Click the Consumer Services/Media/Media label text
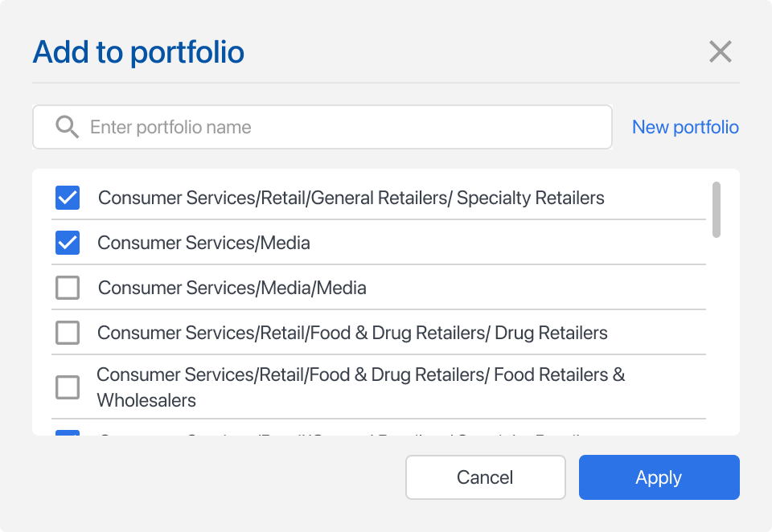 (232, 288)
